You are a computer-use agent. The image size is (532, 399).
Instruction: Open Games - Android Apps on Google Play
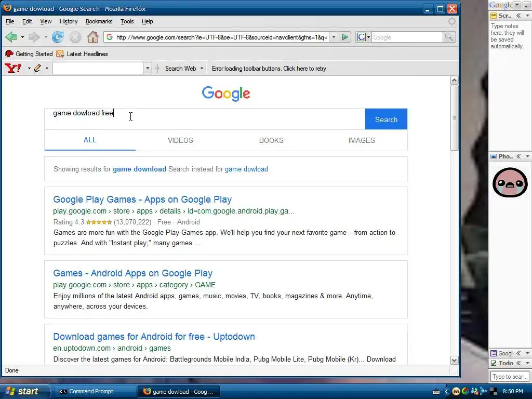point(132,273)
